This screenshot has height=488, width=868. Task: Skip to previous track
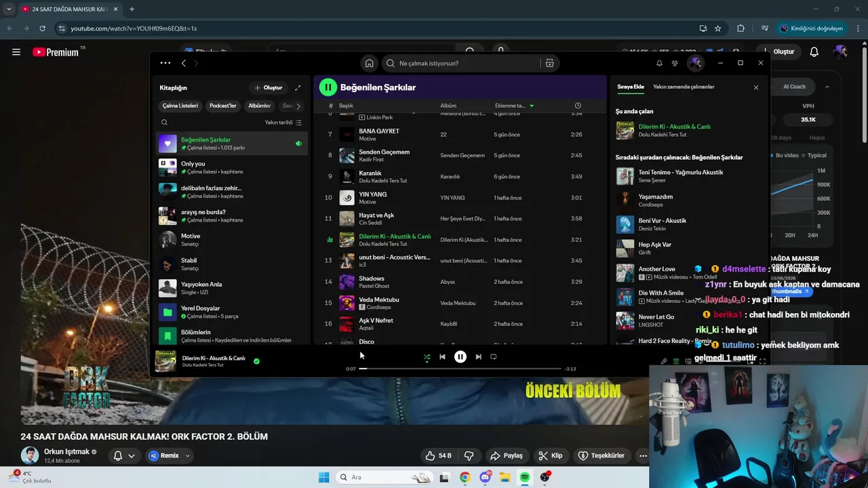[x=442, y=357]
